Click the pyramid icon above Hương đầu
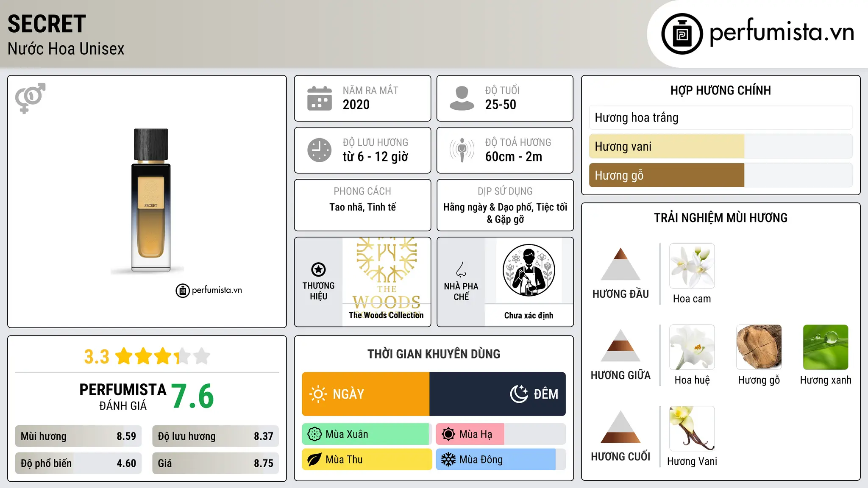 pos(620,263)
